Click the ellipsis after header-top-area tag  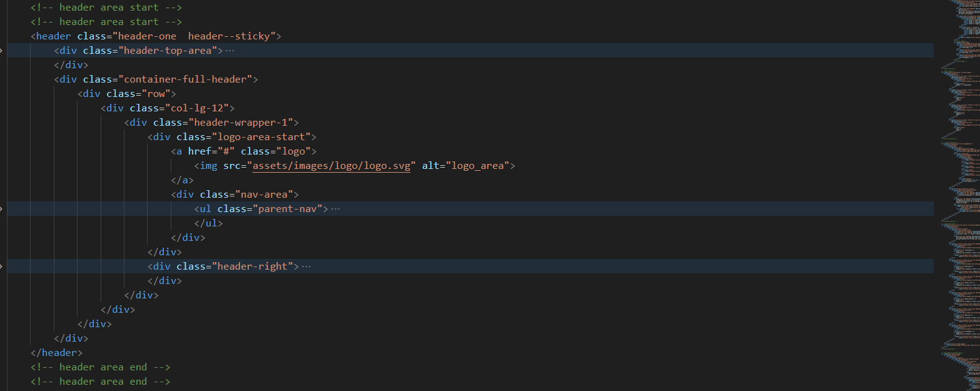point(230,51)
